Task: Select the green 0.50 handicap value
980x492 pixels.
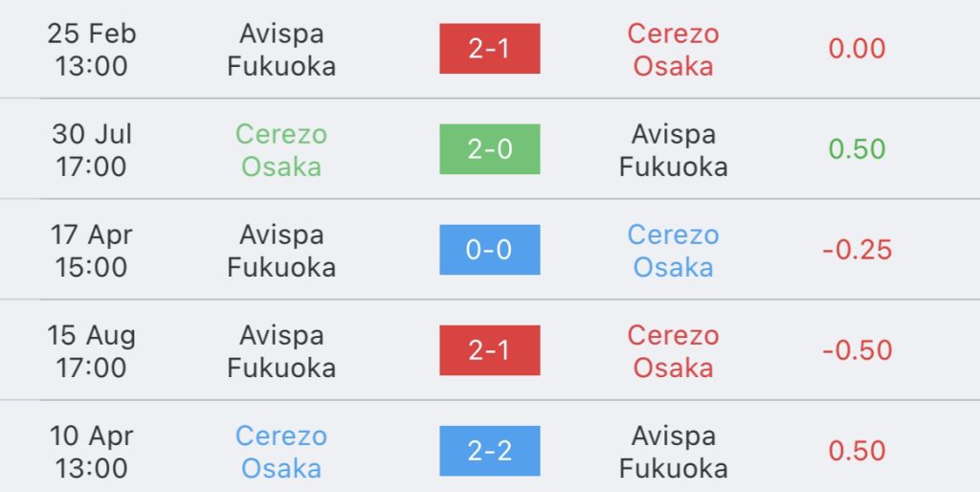Action: tap(857, 149)
